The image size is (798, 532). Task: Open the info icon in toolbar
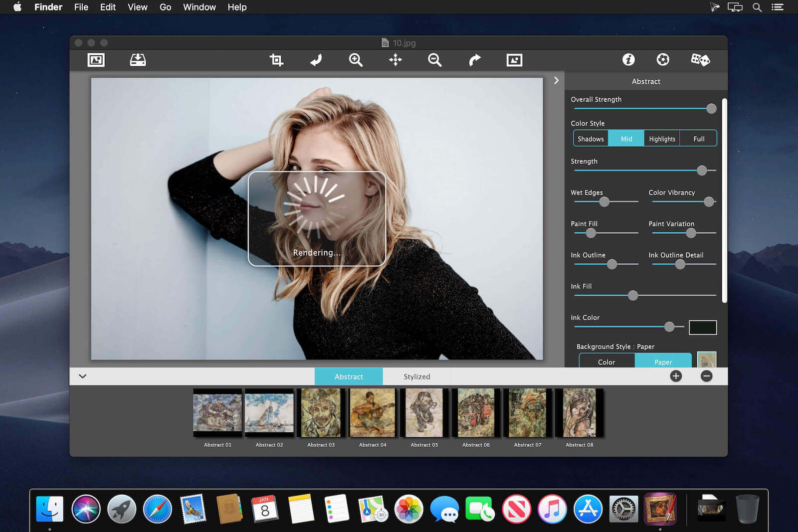click(628, 60)
